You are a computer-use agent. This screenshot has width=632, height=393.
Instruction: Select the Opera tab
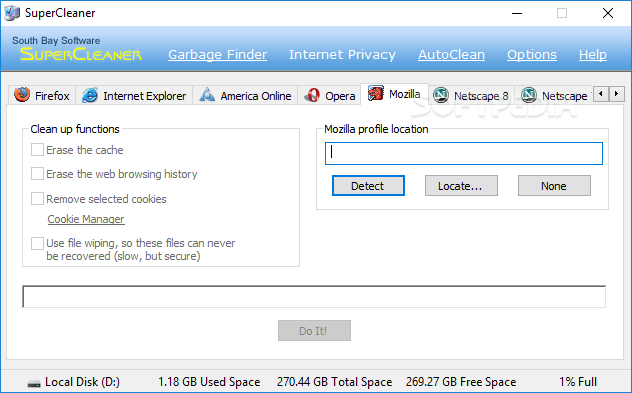click(x=329, y=96)
